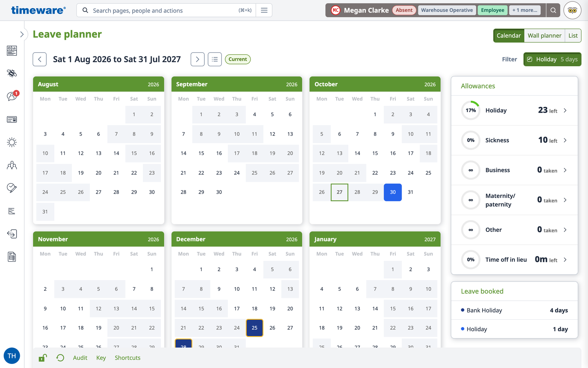Open the Audit link

(x=80, y=358)
